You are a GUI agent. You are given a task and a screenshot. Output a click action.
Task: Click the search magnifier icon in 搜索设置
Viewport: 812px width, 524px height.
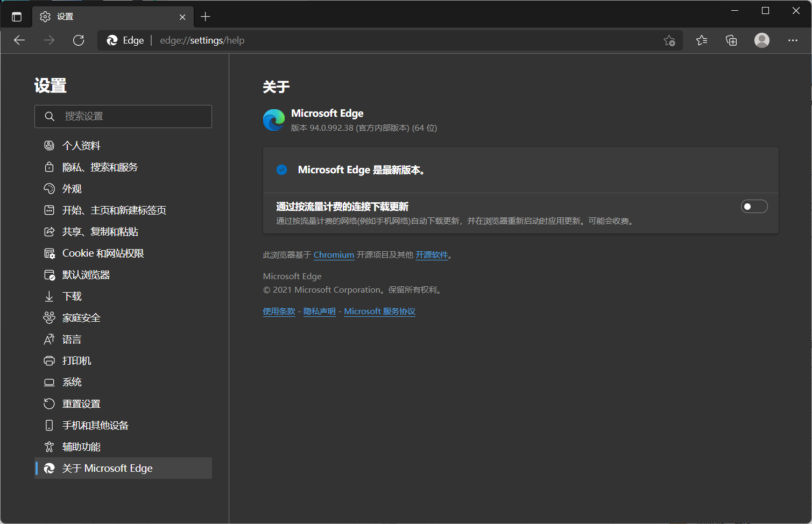(50, 116)
